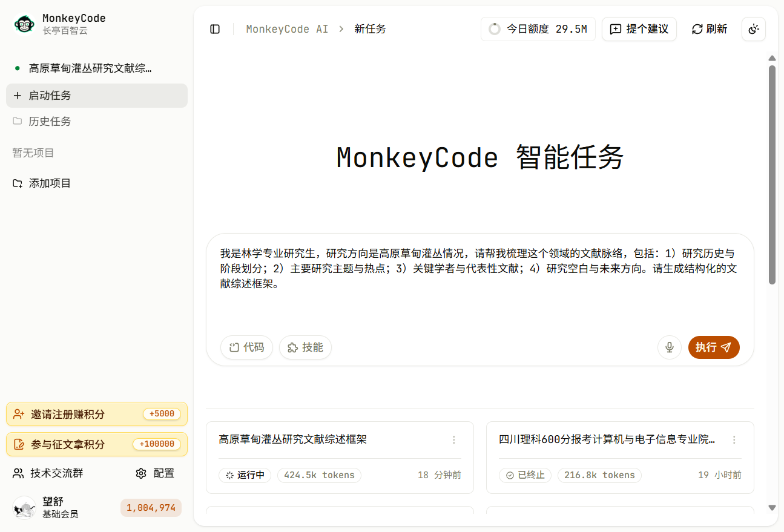Screen dimensions: 784x532
Task: Open the three-dot menu on 高原草甸灌丛研究文献综述框架 card
Action: coord(454,440)
